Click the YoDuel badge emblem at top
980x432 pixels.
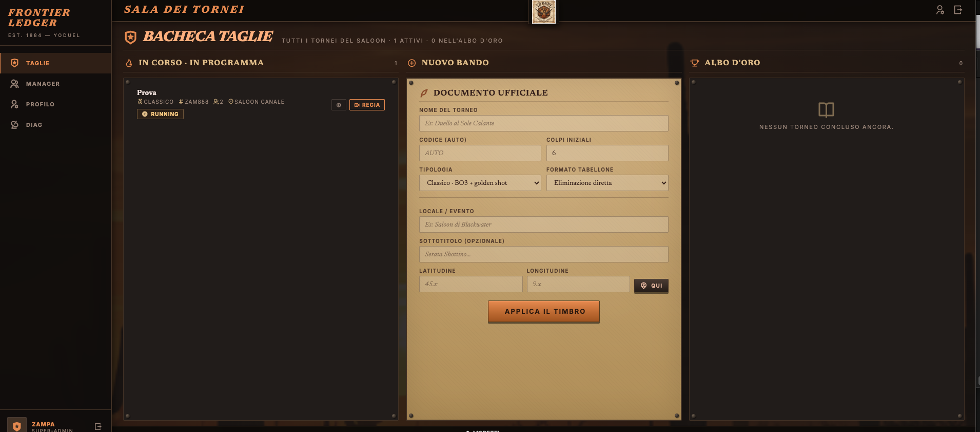543,11
